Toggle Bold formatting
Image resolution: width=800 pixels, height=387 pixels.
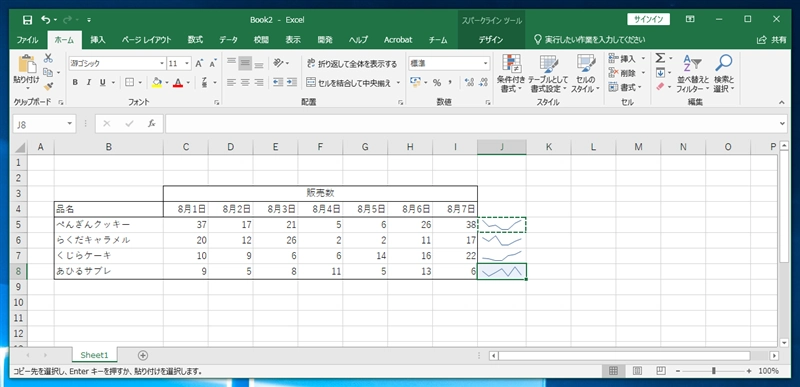(76, 82)
